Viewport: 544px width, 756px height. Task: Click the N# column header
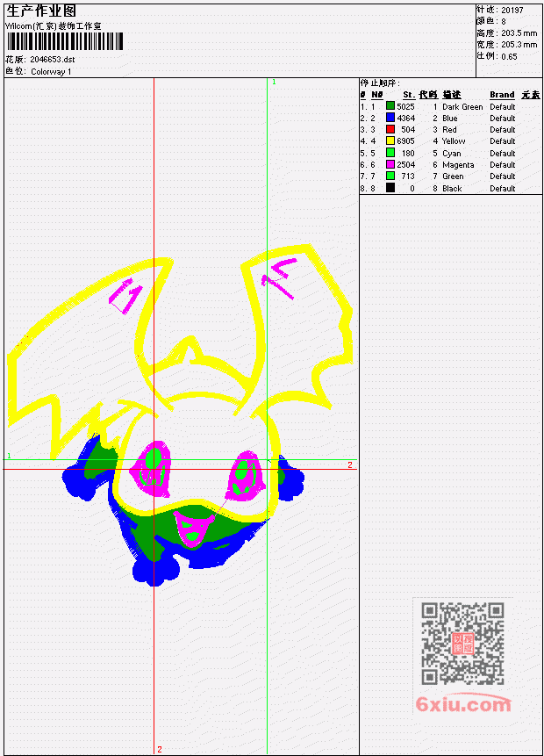[376, 95]
